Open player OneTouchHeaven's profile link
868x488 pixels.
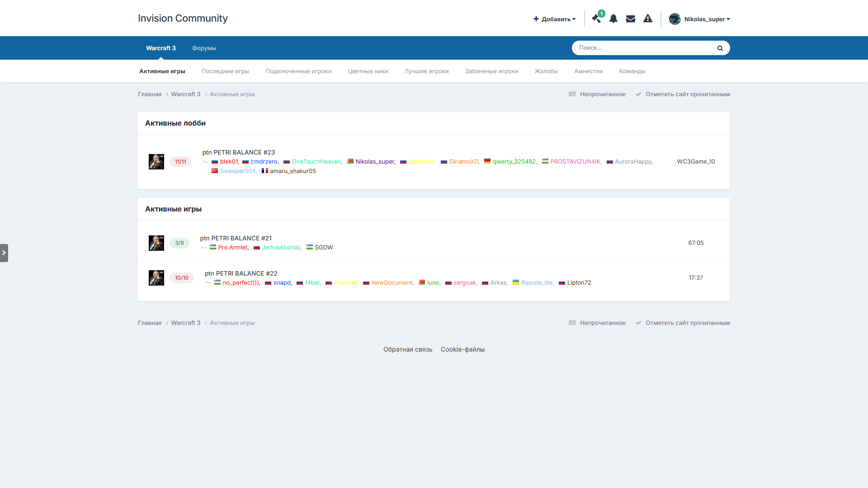316,162
